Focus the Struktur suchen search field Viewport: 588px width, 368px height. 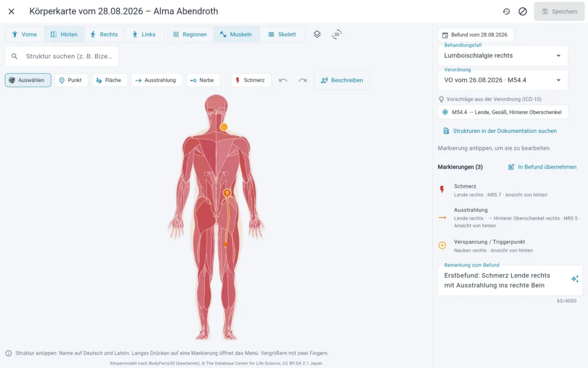62,56
